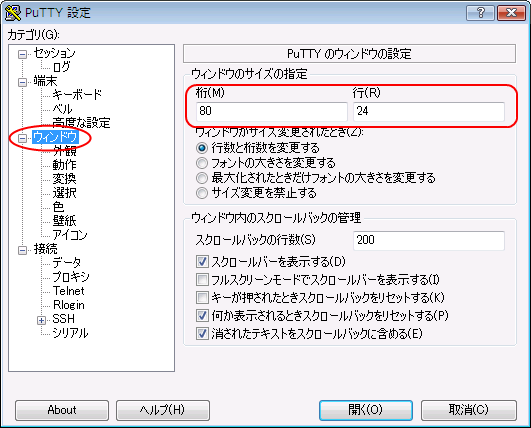
Task: Select the Telnet category
Action: coord(68,291)
